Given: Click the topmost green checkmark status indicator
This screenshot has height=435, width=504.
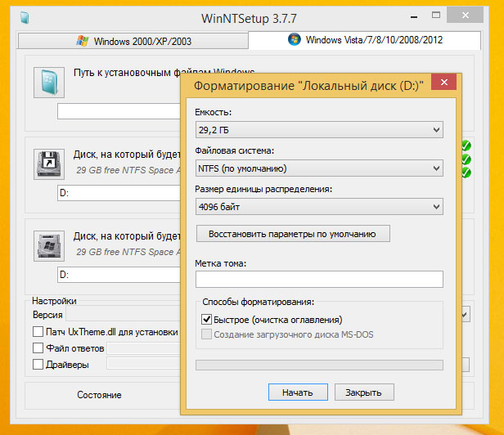Looking at the screenshot, I should [x=466, y=146].
